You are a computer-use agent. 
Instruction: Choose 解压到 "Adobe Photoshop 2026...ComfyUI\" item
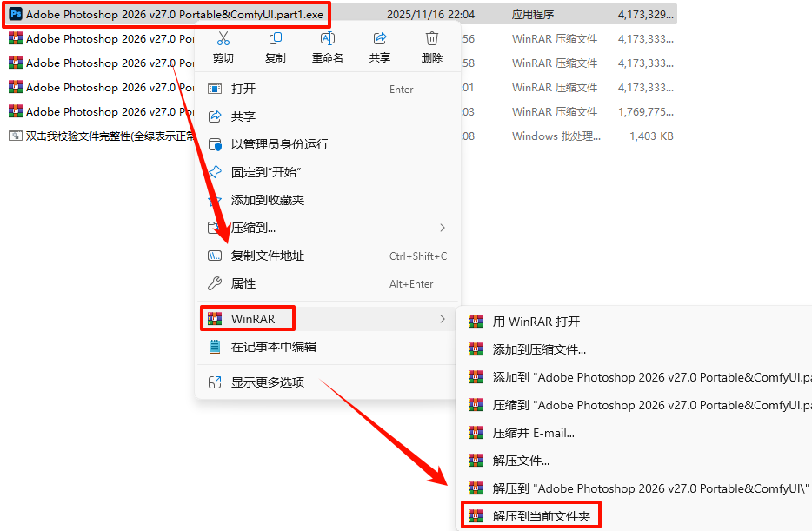(636, 488)
